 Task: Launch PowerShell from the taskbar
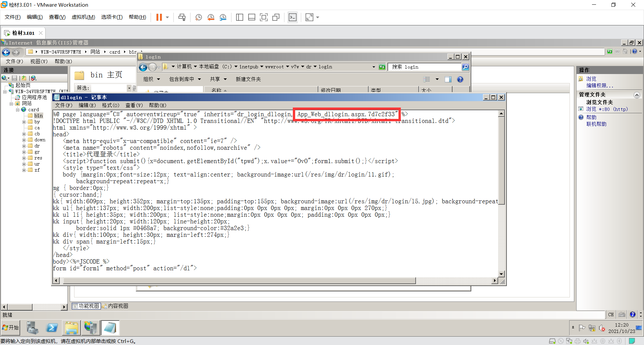(x=52, y=328)
